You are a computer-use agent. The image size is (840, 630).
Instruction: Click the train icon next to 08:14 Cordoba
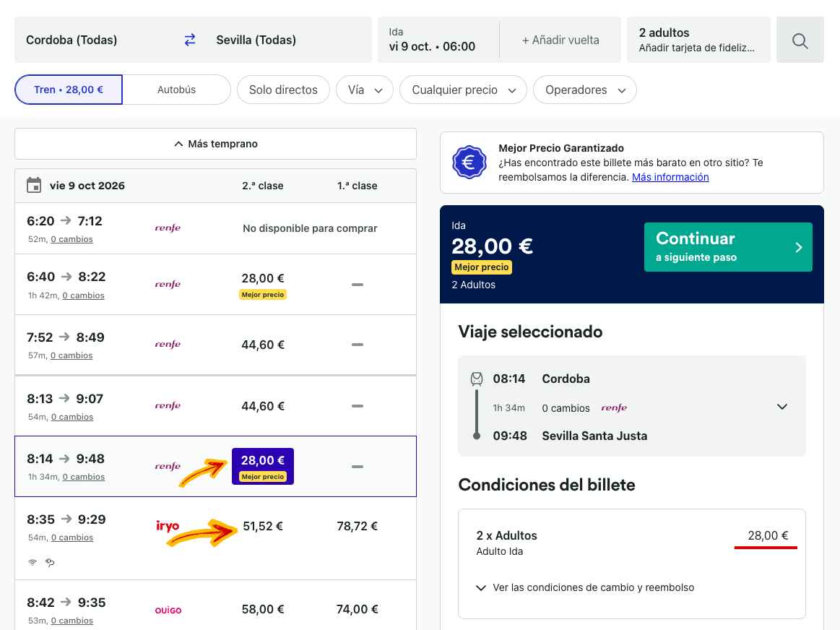(476, 379)
